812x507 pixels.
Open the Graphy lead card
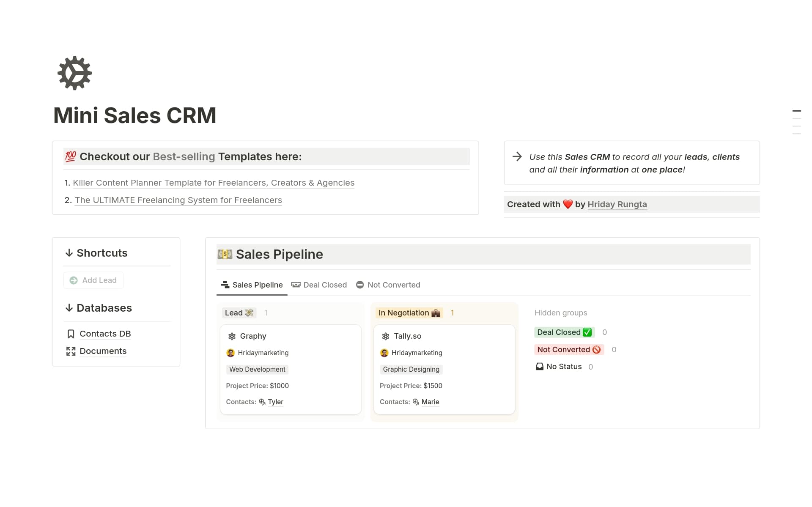pyautogui.click(x=253, y=336)
